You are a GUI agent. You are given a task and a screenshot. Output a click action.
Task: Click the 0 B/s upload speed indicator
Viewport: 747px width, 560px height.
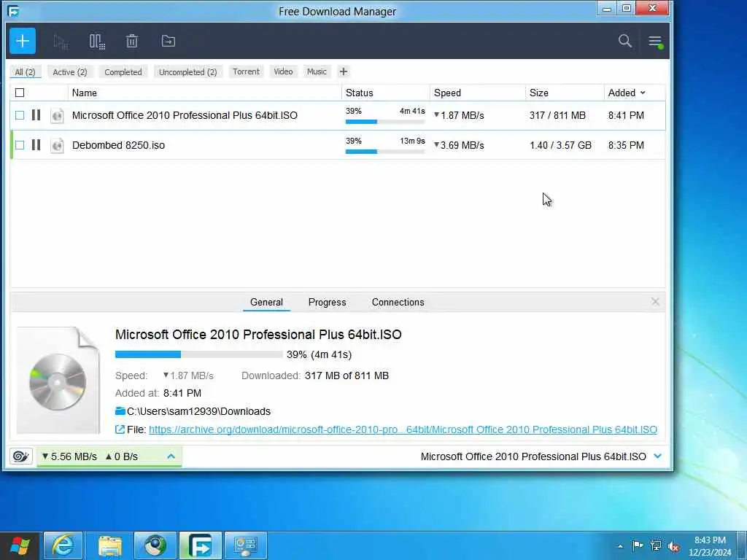coord(122,456)
